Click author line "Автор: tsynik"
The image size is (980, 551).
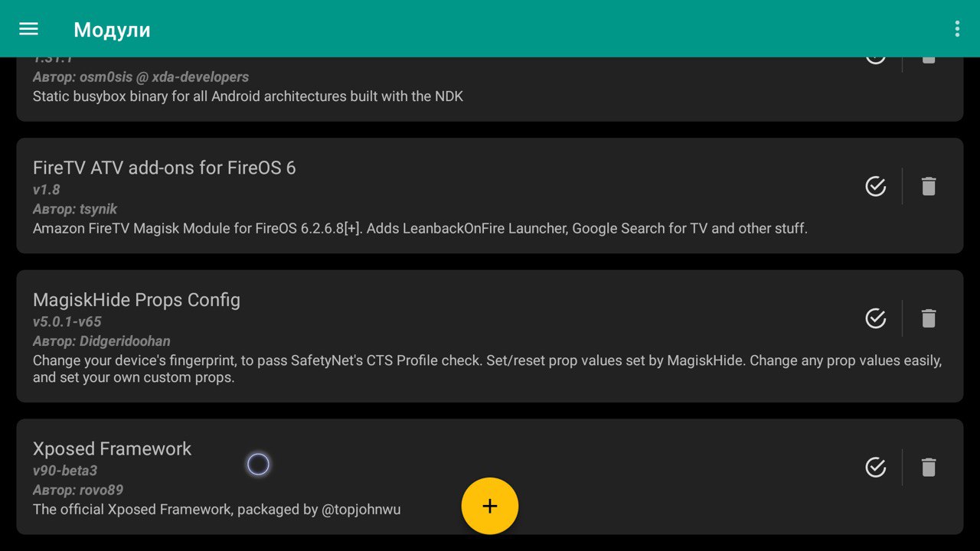[75, 209]
